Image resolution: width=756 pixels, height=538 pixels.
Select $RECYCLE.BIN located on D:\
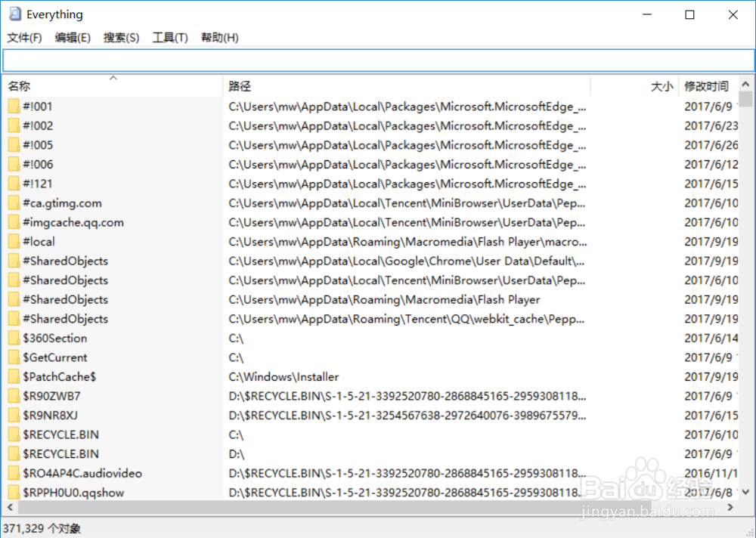pyautogui.click(x=60, y=453)
